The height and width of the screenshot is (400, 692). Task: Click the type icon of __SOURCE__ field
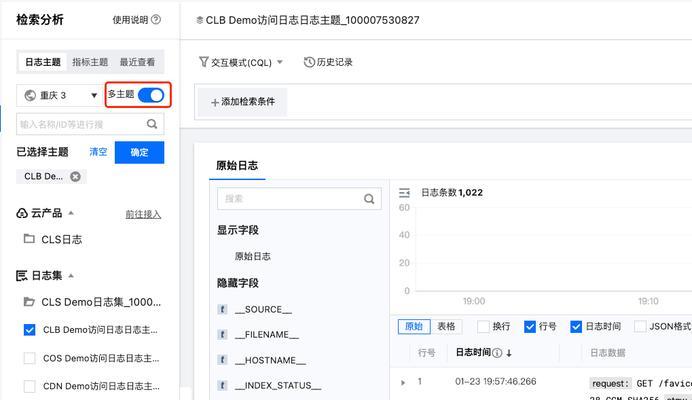pyautogui.click(x=222, y=309)
